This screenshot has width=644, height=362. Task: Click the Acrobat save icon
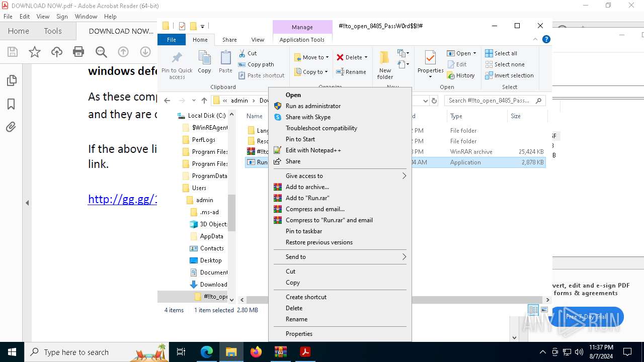pos(13,52)
